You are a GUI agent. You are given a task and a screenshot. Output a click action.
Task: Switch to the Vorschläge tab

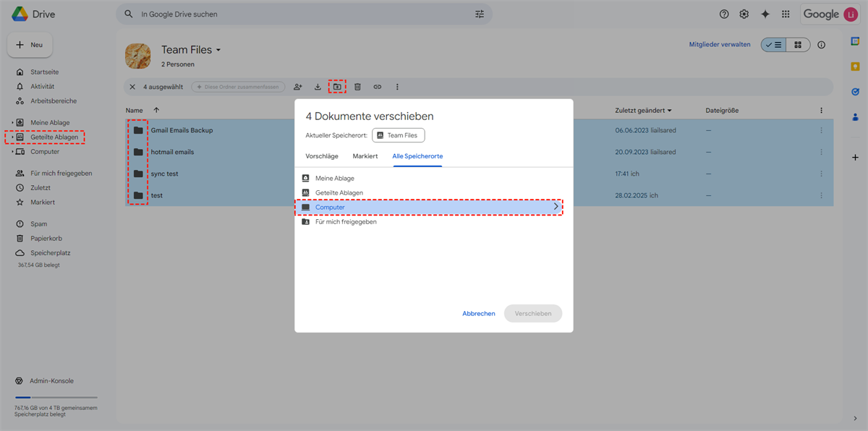tap(322, 156)
